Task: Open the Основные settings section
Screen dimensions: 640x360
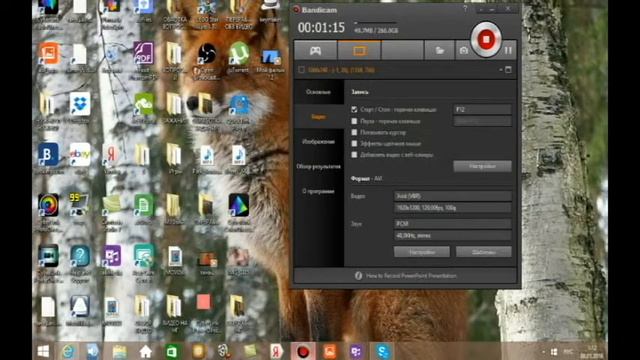Action: [318, 92]
